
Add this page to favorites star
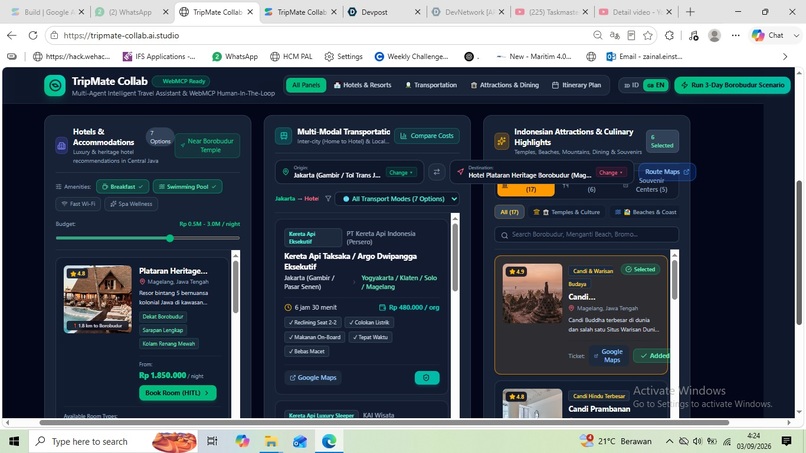648,35
